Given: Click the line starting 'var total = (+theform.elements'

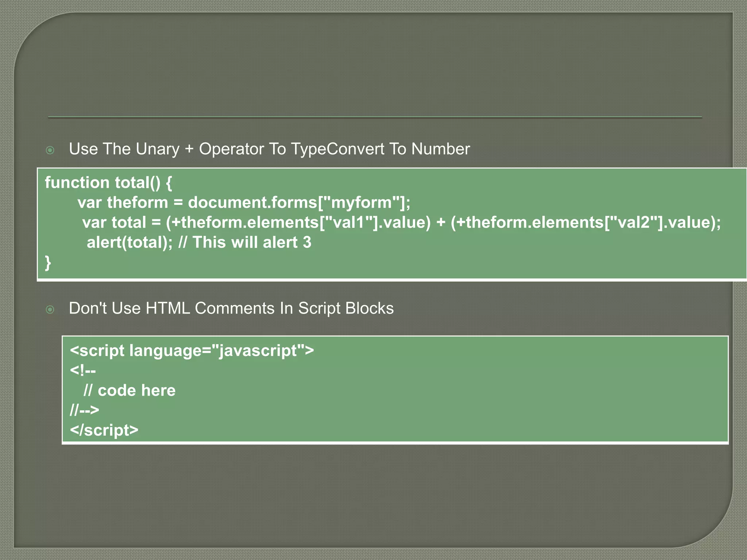Looking at the screenshot, I should [x=402, y=222].
